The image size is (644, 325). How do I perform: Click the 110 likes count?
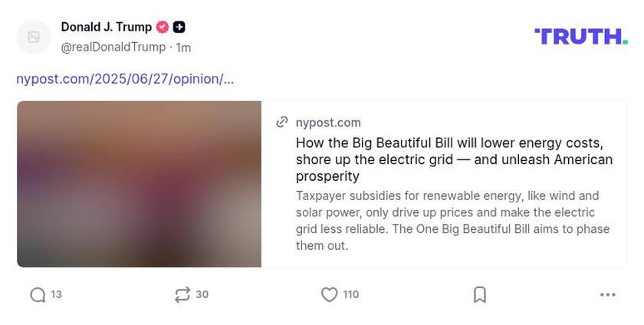(x=351, y=295)
